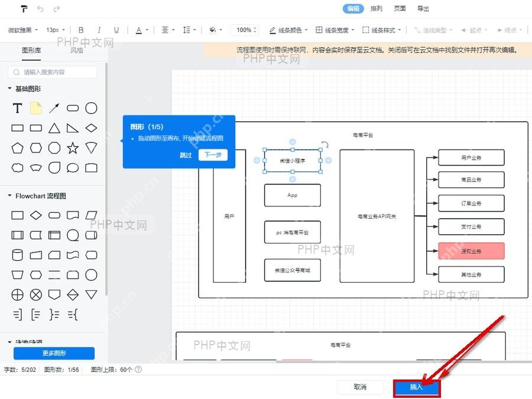Select the flowchart decision diamond shape
The width and height of the screenshot is (532, 399).
pyautogui.click(x=35, y=215)
